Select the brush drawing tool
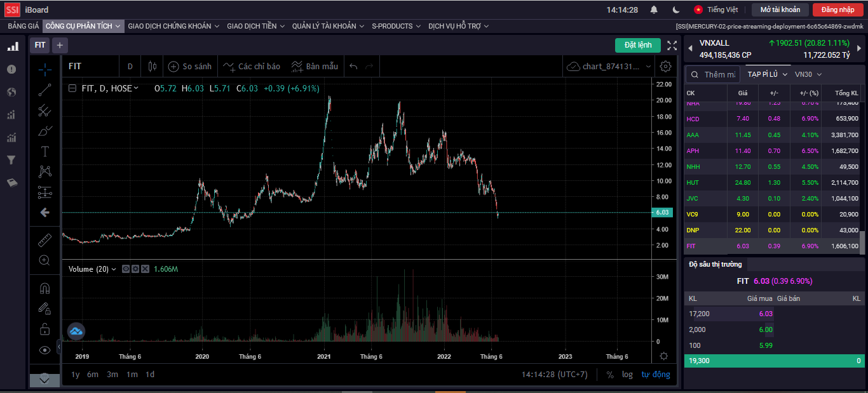 tap(44, 131)
